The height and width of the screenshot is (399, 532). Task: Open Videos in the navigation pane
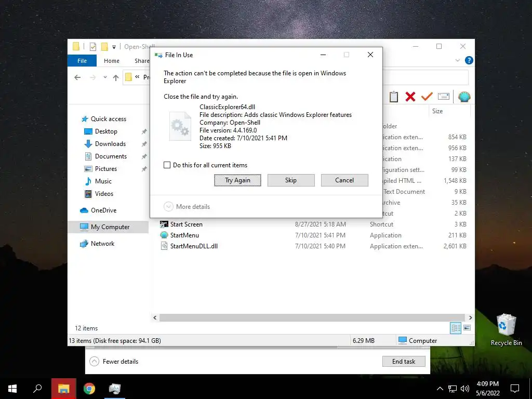[104, 194]
